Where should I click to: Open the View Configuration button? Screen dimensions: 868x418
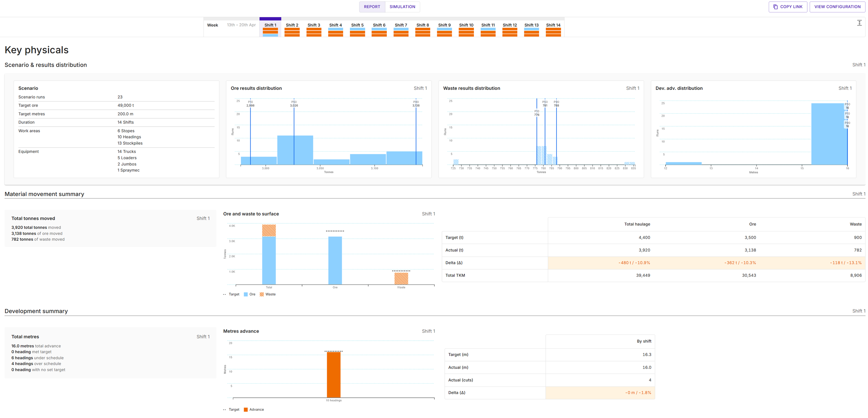tap(837, 7)
